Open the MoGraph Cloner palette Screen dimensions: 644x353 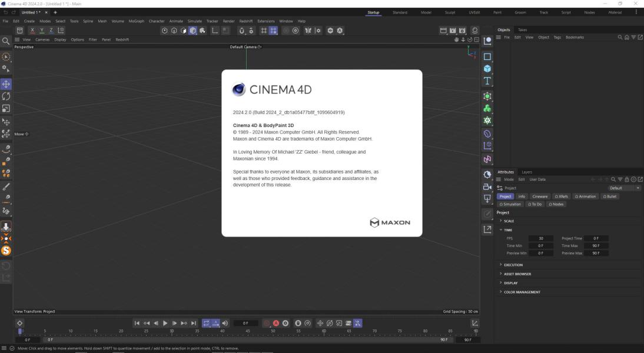(x=487, y=108)
